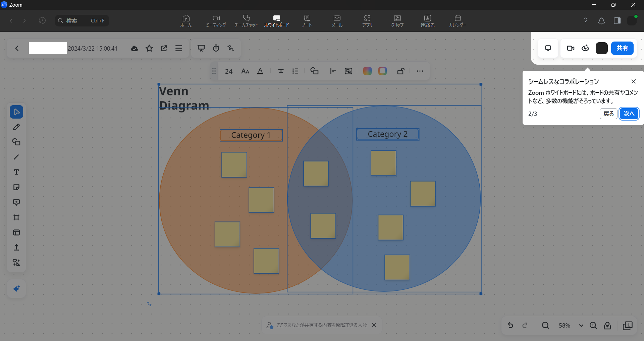
Task: Switch to the ミーティング tab
Action: pyautogui.click(x=216, y=21)
